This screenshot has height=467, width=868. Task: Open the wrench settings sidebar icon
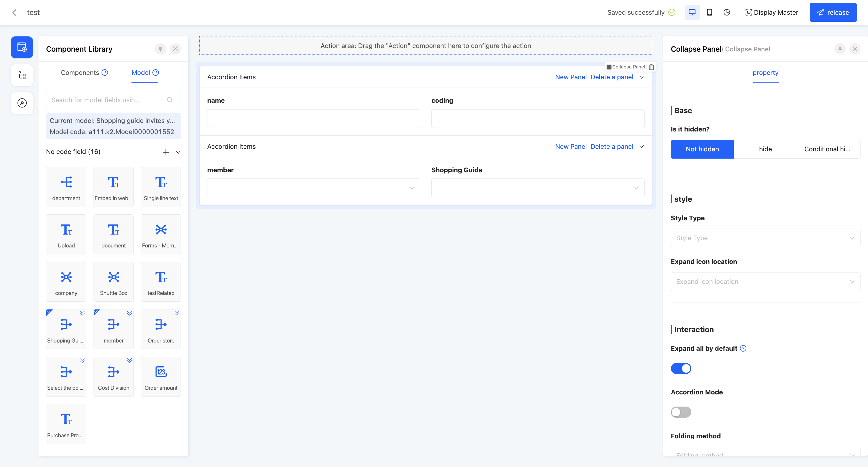click(22, 103)
